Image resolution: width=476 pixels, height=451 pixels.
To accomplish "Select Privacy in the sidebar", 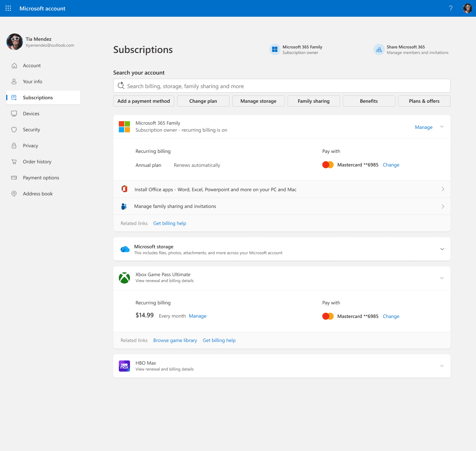I will pos(43,146).
